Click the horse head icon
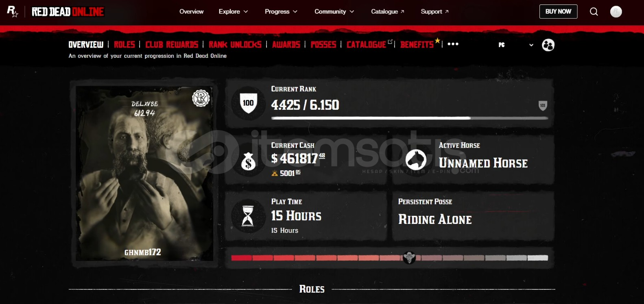 416,160
